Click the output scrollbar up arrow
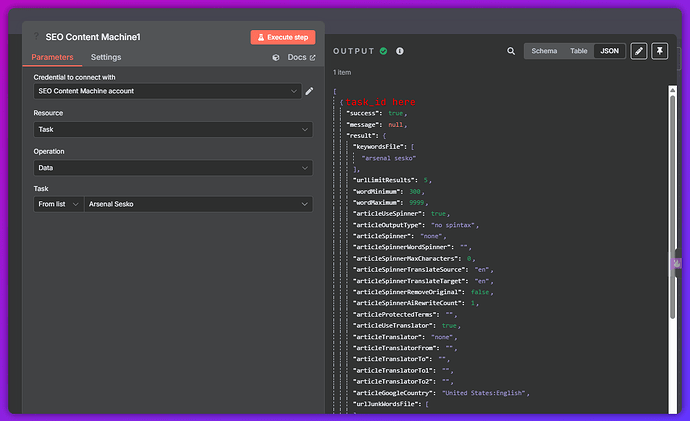 pyautogui.click(x=672, y=90)
